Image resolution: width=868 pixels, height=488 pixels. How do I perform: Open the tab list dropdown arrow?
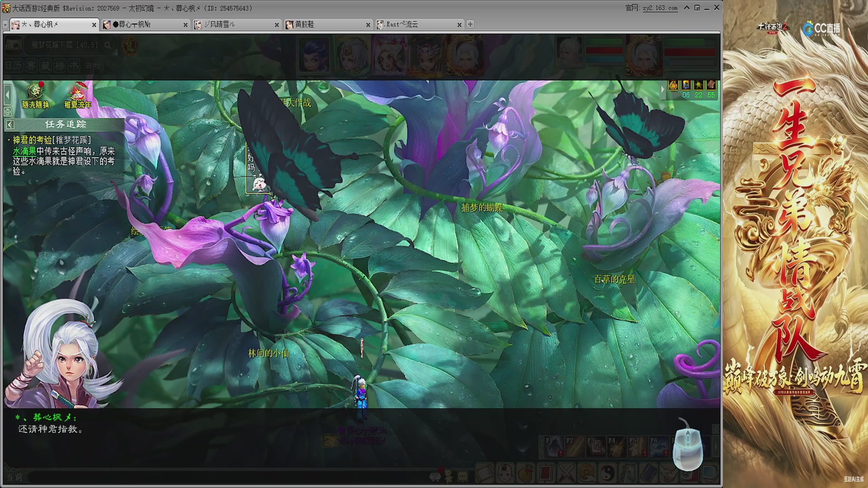click(5, 25)
